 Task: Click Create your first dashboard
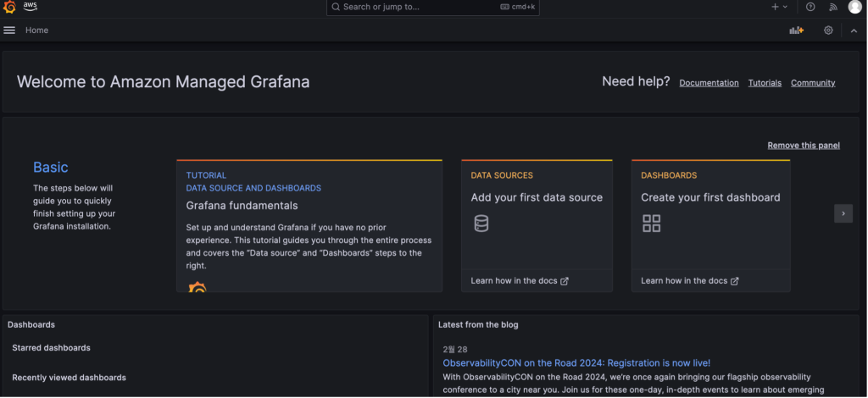[x=711, y=197]
